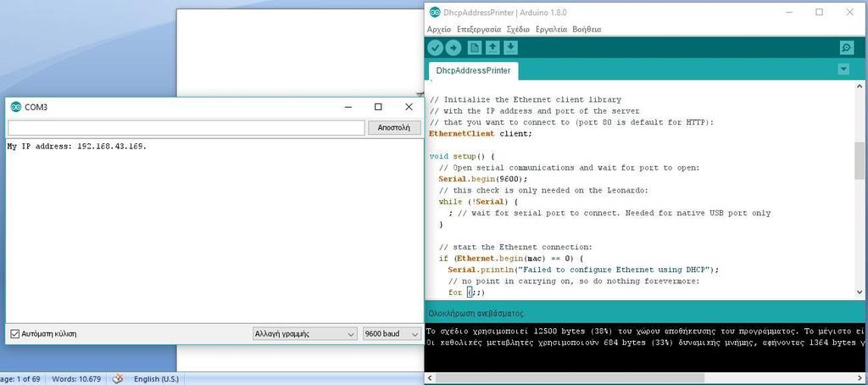Click the 'void setup() {' code line
The width and height of the screenshot is (868, 385).
(462, 156)
